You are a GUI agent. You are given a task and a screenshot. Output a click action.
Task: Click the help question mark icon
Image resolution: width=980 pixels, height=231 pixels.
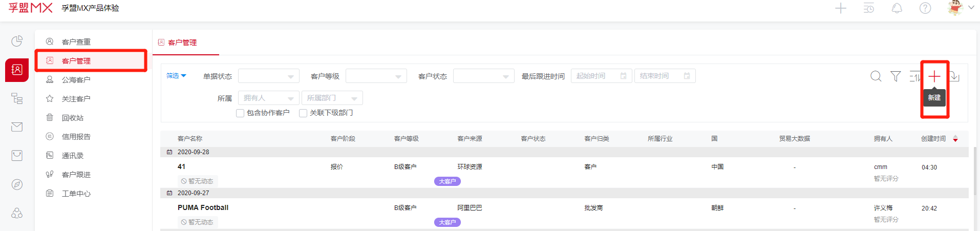point(925,8)
